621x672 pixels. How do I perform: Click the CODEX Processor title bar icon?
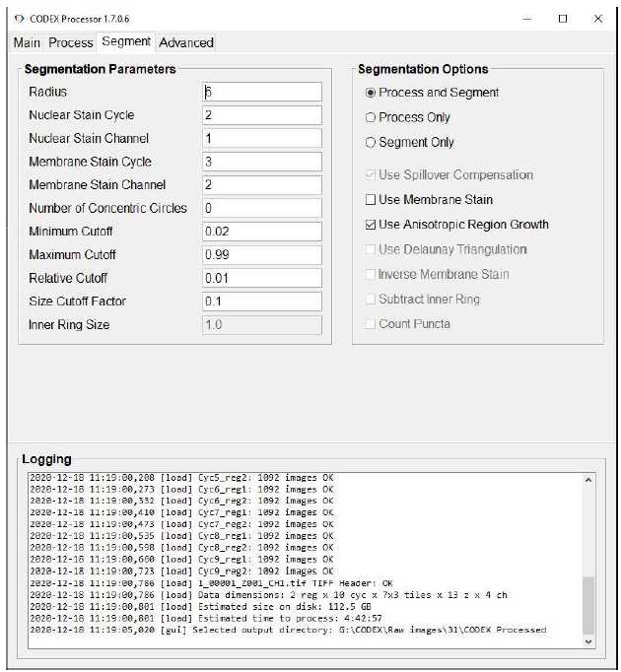point(19,19)
